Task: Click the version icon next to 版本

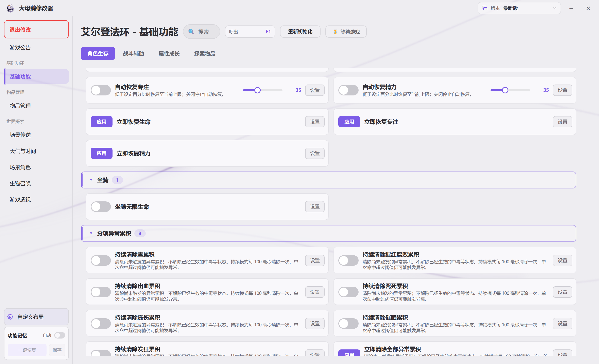Action: (x=484, y=8)
